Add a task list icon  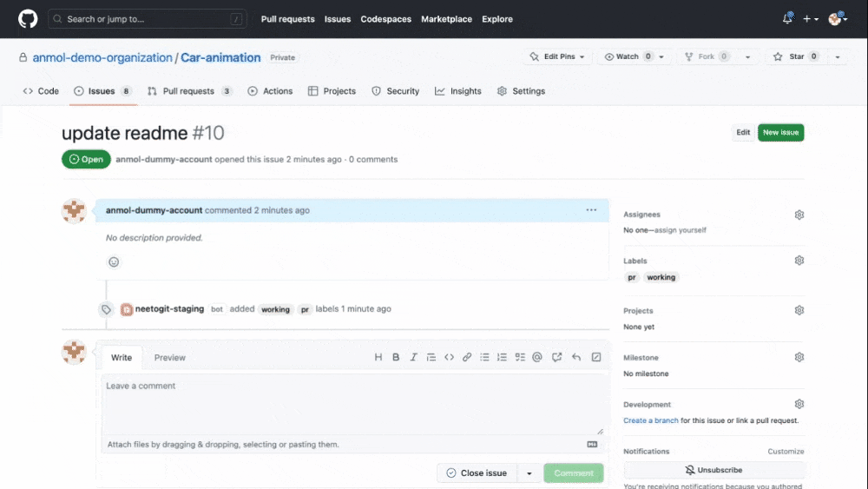point(520,357)
